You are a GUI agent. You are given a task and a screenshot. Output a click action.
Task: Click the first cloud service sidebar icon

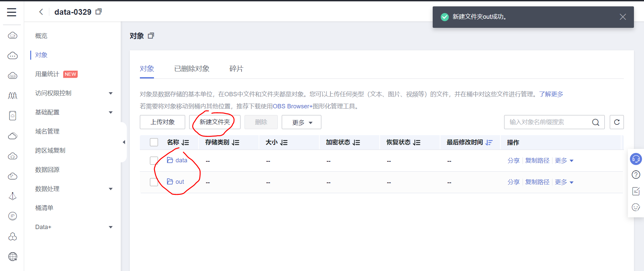point(12,35)
